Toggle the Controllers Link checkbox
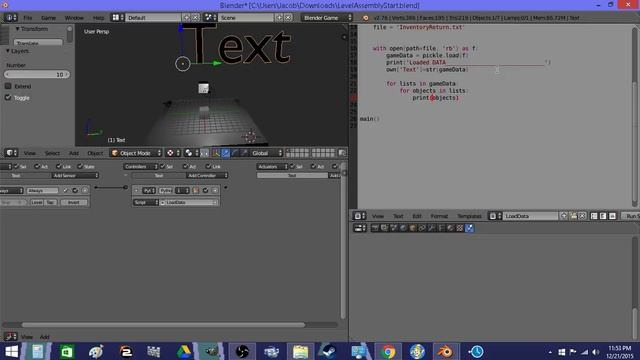The height and width of the screenshot is (360, 640). tap(209, 166)
